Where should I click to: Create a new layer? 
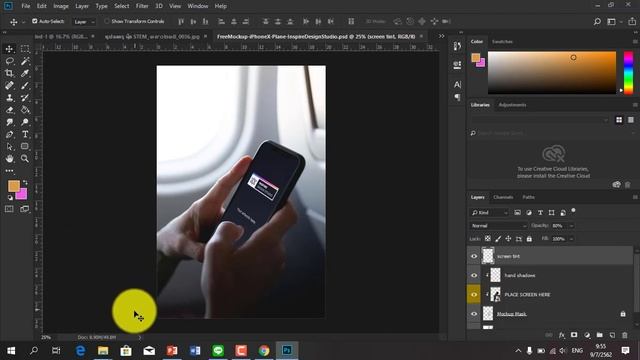(x=612, y=335)
